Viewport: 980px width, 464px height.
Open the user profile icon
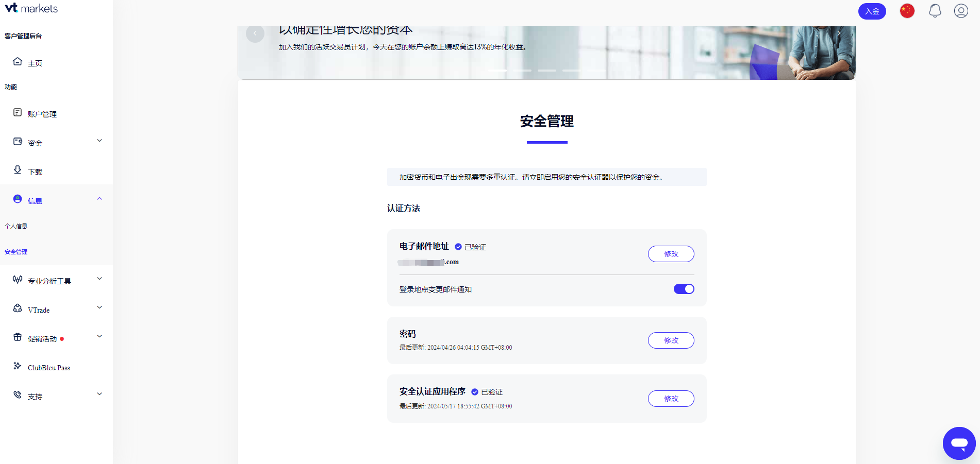coord(961,11)
